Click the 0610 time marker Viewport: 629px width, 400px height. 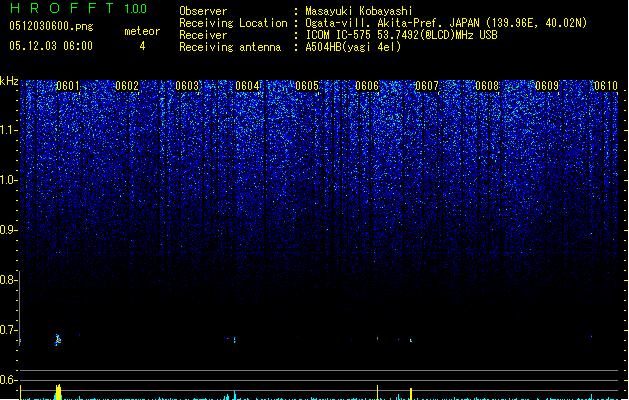[x=606, y=86]
